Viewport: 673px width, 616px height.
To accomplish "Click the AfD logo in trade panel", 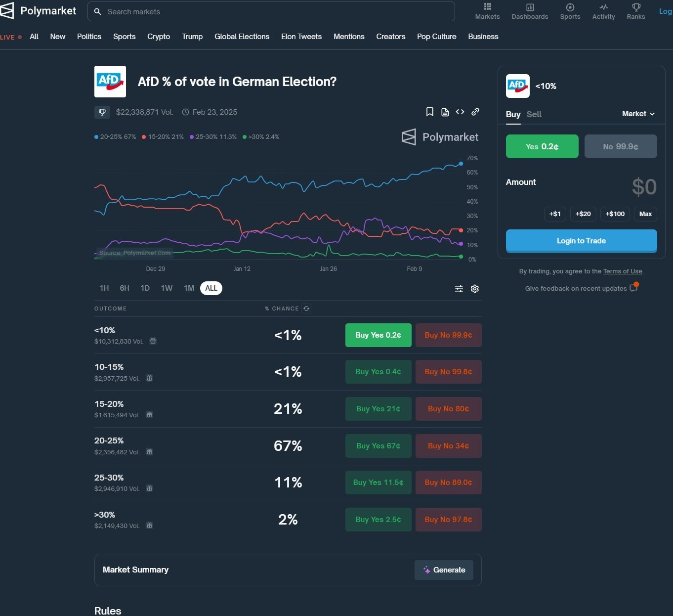I will coord(518,86).
